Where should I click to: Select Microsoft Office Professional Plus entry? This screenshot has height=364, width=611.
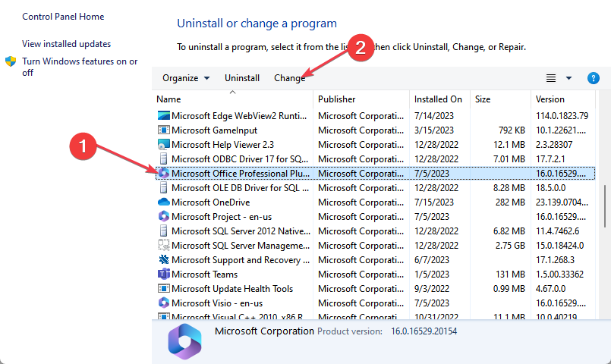click(241, 173)
